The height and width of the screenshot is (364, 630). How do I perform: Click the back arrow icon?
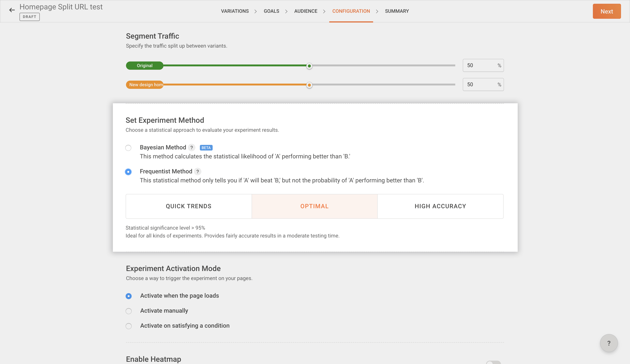(x=12, y=10)
